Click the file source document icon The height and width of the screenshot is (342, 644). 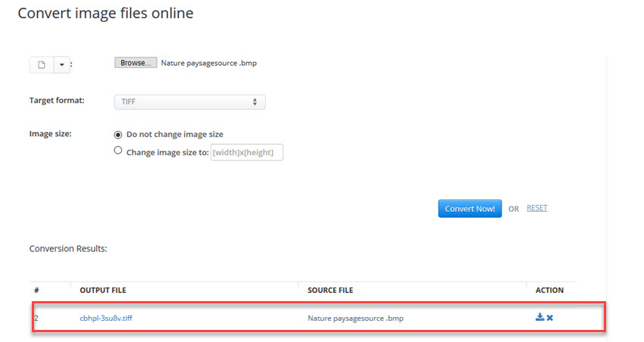point(42,65)
